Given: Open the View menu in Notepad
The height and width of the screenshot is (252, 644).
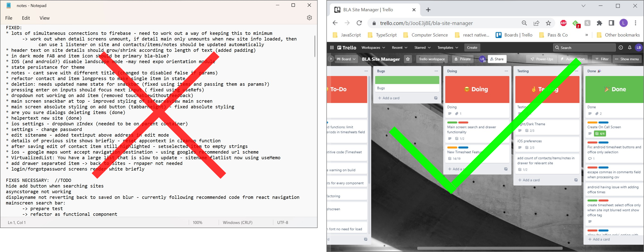Looking at the screenshot, I should tap(44, 18).
